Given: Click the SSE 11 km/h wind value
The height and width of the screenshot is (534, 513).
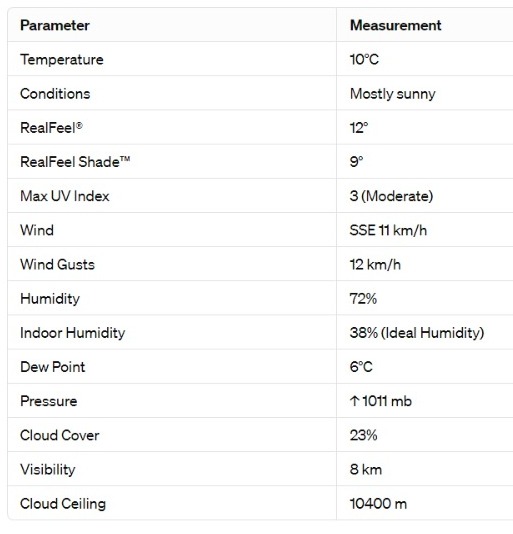Looking at the screenshot, I should click(388, 231).
